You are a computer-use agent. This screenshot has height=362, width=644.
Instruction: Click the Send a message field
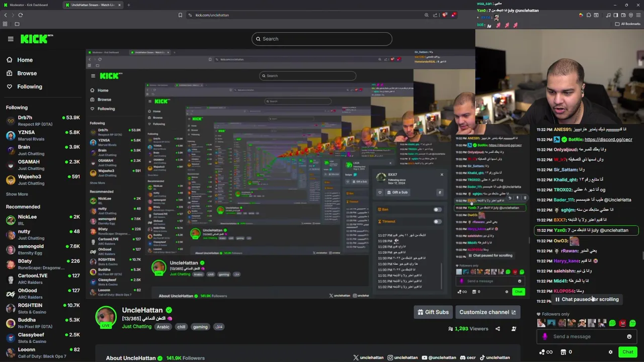pyautogui.click(x=587, y=337)
